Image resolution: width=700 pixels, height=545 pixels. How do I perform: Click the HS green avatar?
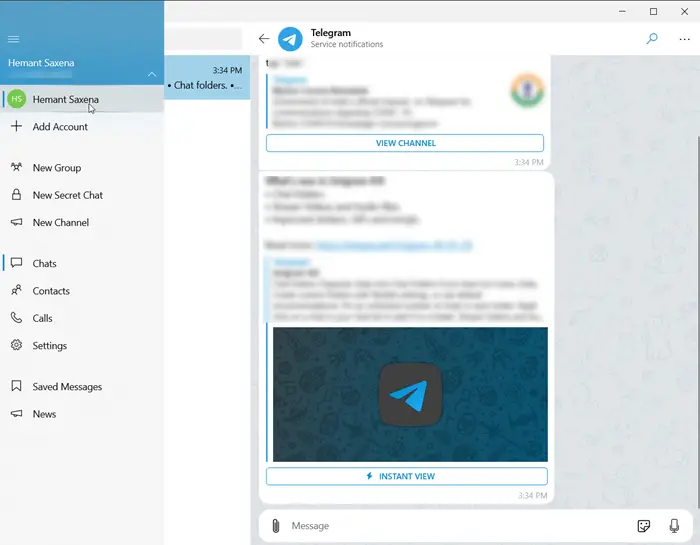pyautogui.click(x=17, y=99)
